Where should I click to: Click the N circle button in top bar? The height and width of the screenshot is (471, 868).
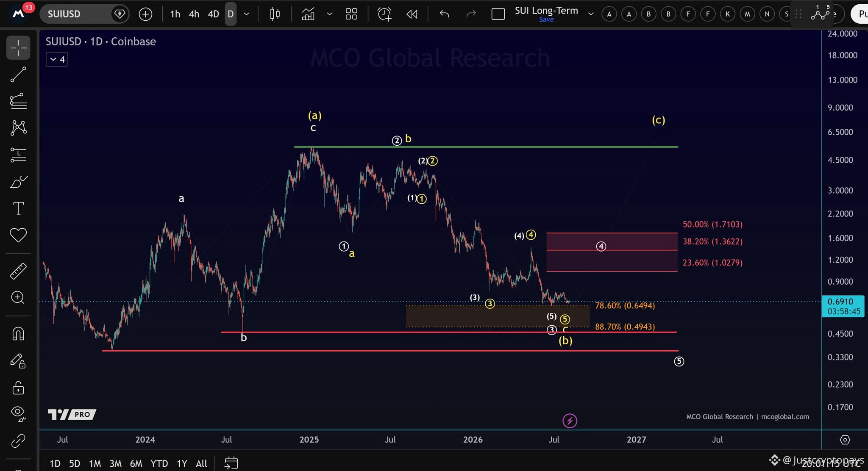pyautogui.click(x=767, y=14)
